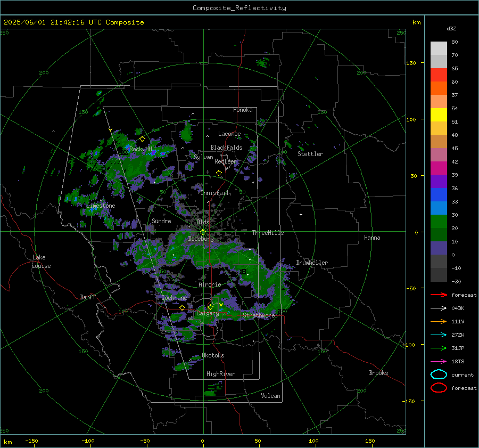Select the dark green 10–20 dBZ swatch
This screenshot has height=448, width=479.
[439, 235]
